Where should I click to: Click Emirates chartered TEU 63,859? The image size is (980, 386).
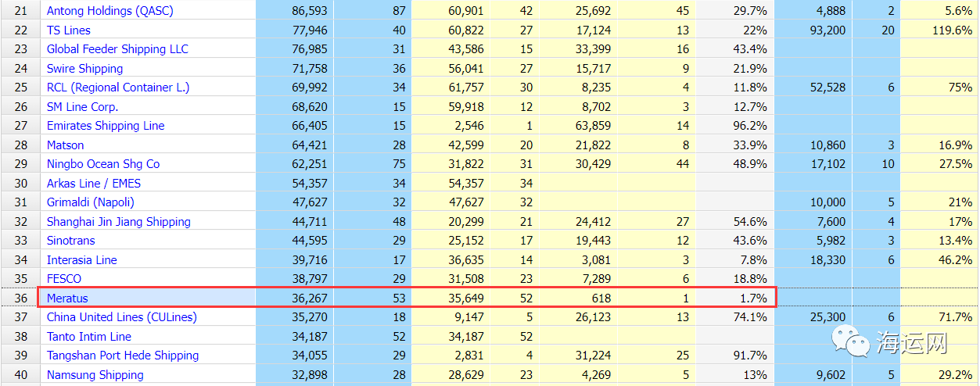click(593, 126)
